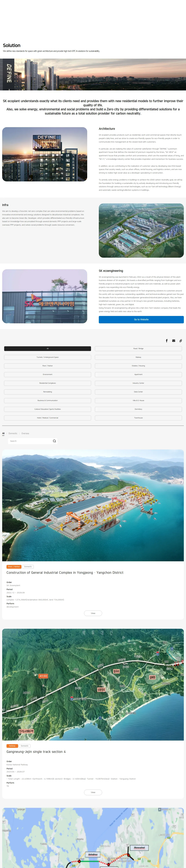
Task: Select the Dormitory filter
Action: (138, 409)
